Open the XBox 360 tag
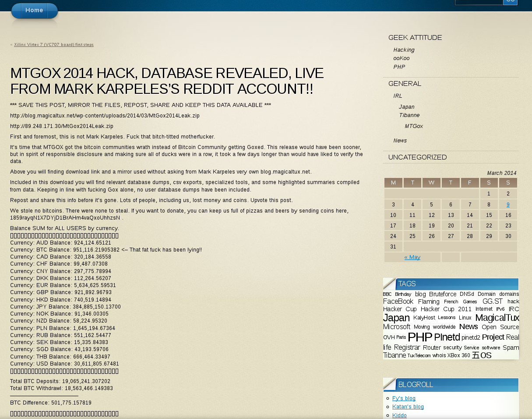This screenshot has height=419, width=532. 458,355
